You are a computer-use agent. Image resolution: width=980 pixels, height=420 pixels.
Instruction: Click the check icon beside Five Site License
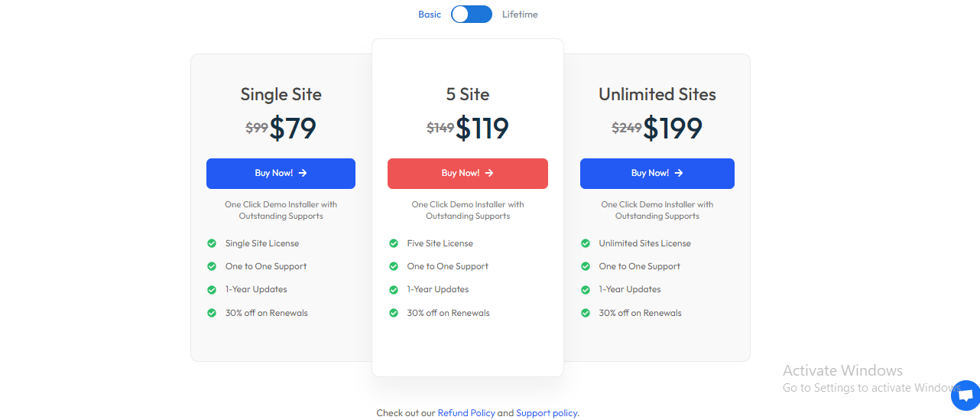(x=394, y=243)
